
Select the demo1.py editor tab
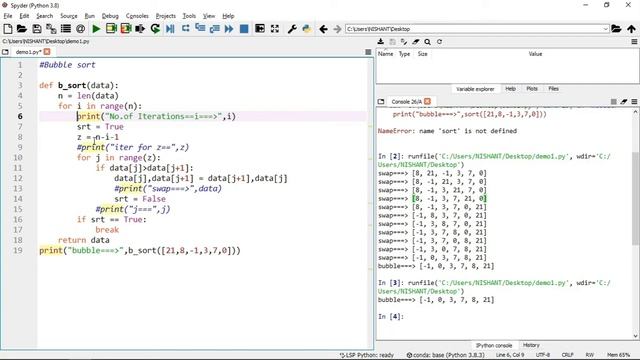click(28, 52)
